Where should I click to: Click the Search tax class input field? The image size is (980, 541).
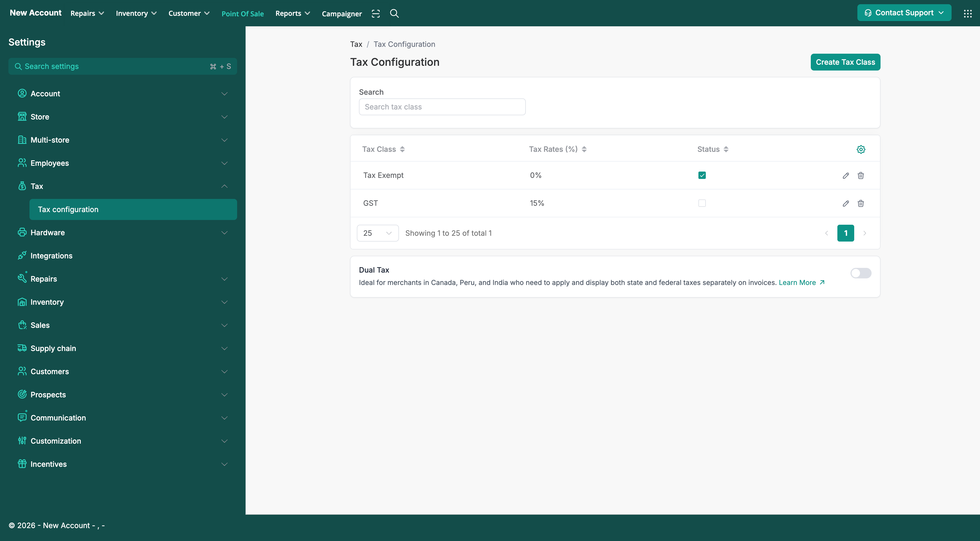[x=442, y=107]
